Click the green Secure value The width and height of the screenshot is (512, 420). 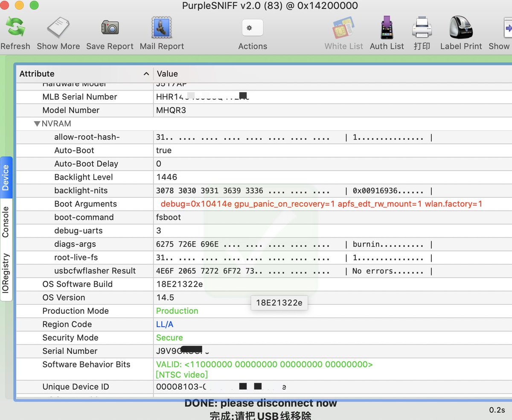point(169,338)
